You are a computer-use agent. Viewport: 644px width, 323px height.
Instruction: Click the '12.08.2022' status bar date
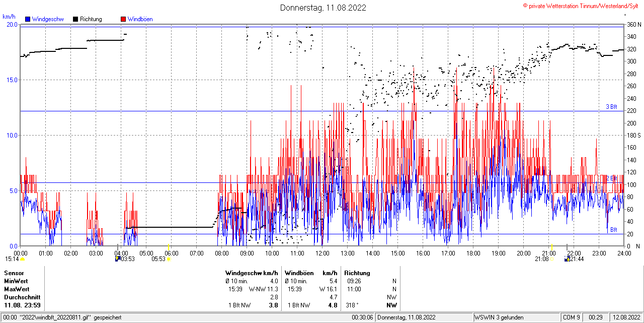tap(626, 317)
